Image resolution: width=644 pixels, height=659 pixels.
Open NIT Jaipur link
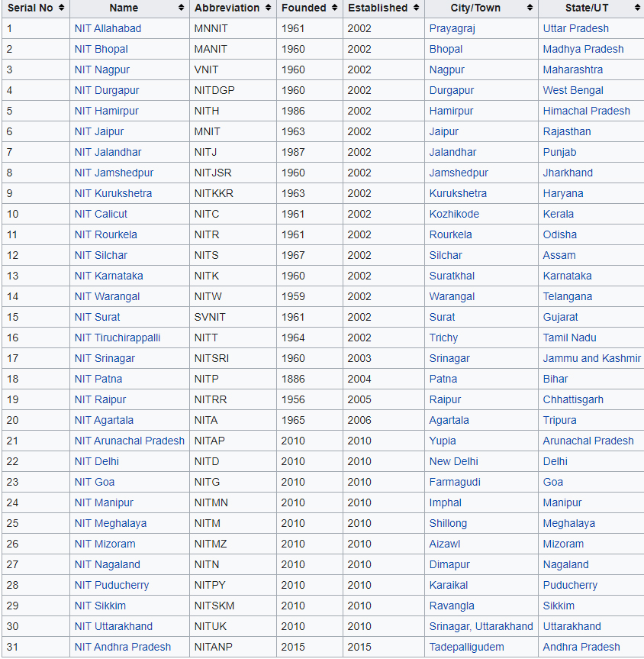(x=99, y=131)
